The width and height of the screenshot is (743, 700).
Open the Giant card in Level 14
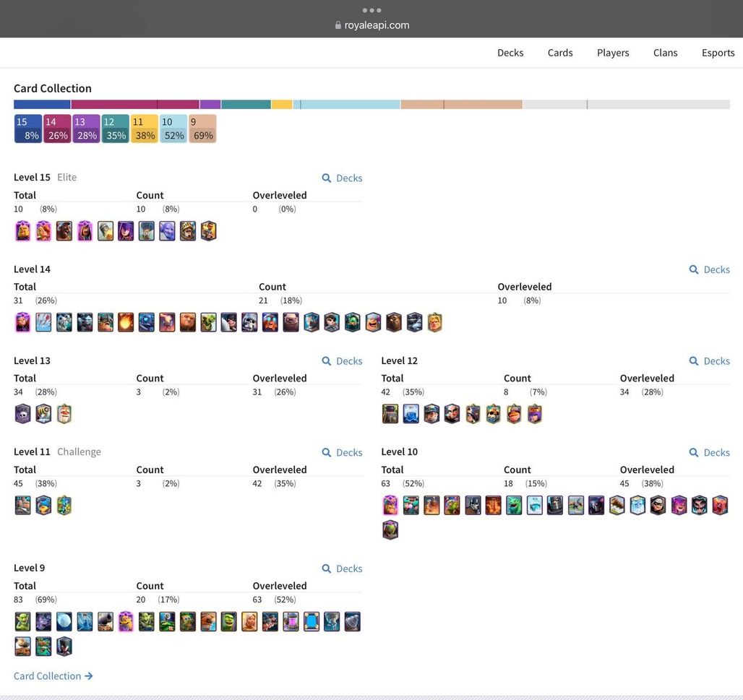(188, 322)
